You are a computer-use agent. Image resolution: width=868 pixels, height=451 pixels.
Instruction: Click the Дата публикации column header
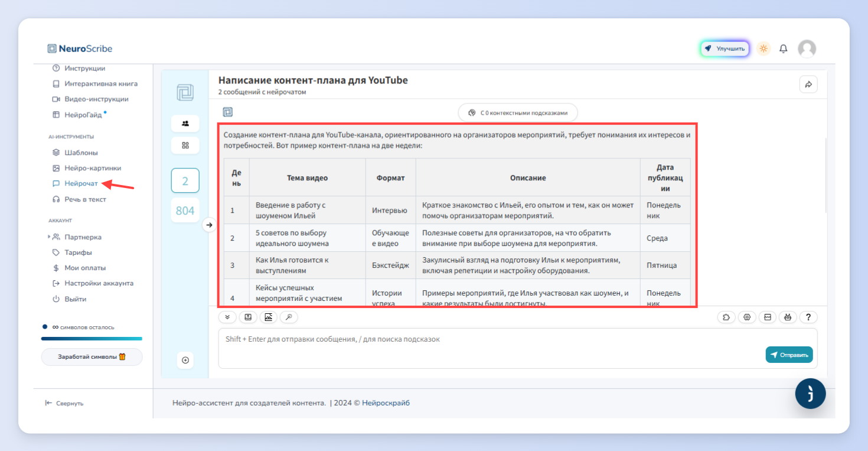[x=665, y=177]
